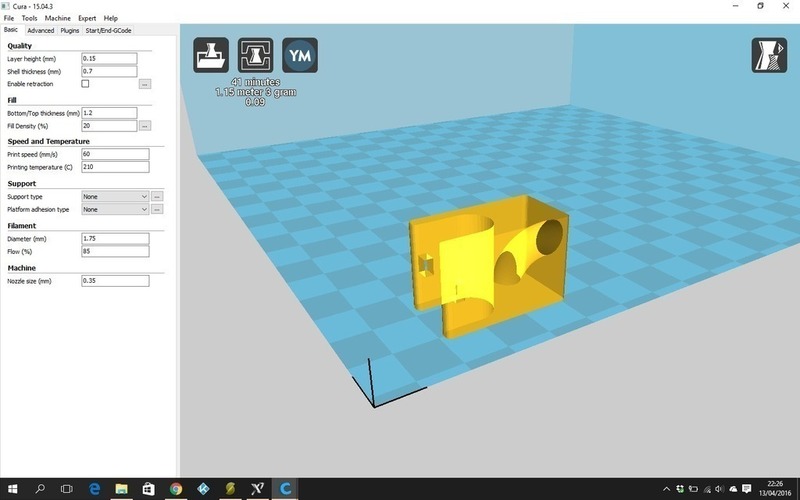Click the Bottom/Top thickness input field
The image size is (800, 500).
pyautogui.click(x=109, y=113)
